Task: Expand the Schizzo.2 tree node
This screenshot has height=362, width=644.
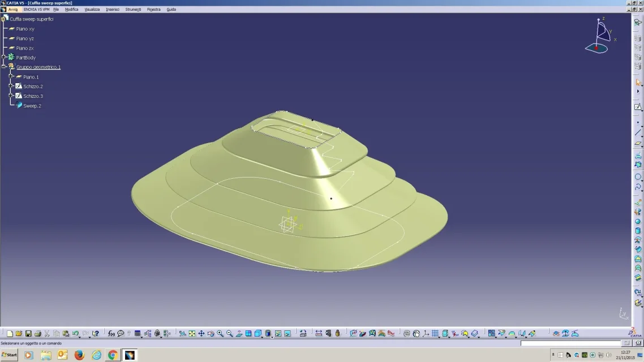Action: click(11, 86)
